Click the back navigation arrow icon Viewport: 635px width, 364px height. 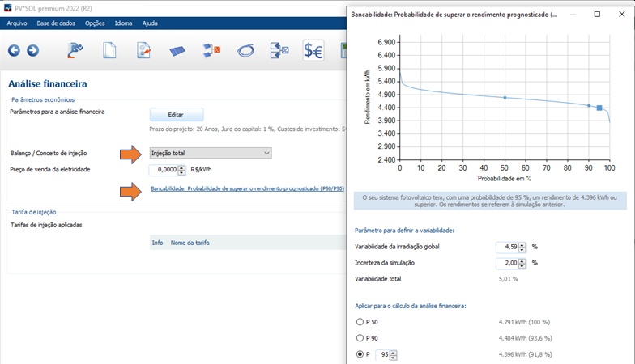coord(14,51)
